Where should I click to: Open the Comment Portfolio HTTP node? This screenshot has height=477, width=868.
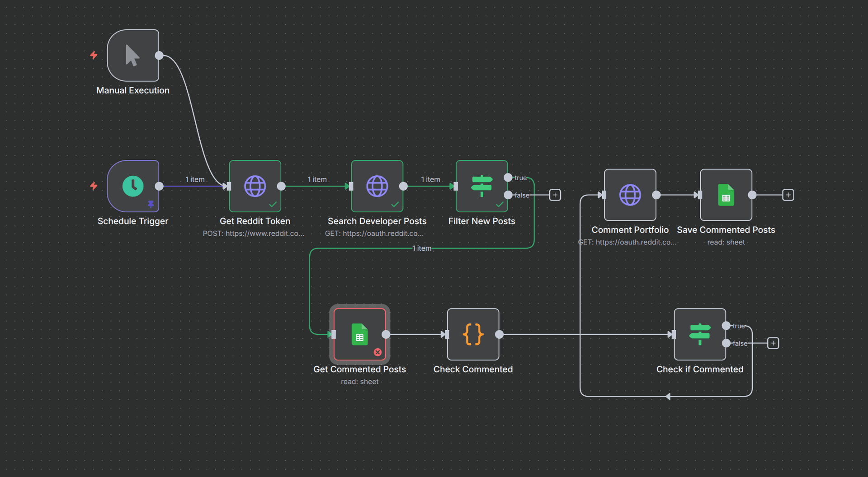pyautogui.click(x=630, y=195)
